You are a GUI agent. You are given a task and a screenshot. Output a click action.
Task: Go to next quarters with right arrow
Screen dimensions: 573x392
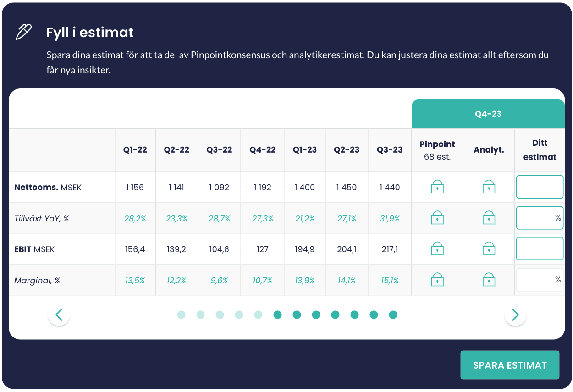[x=515, y=315]
